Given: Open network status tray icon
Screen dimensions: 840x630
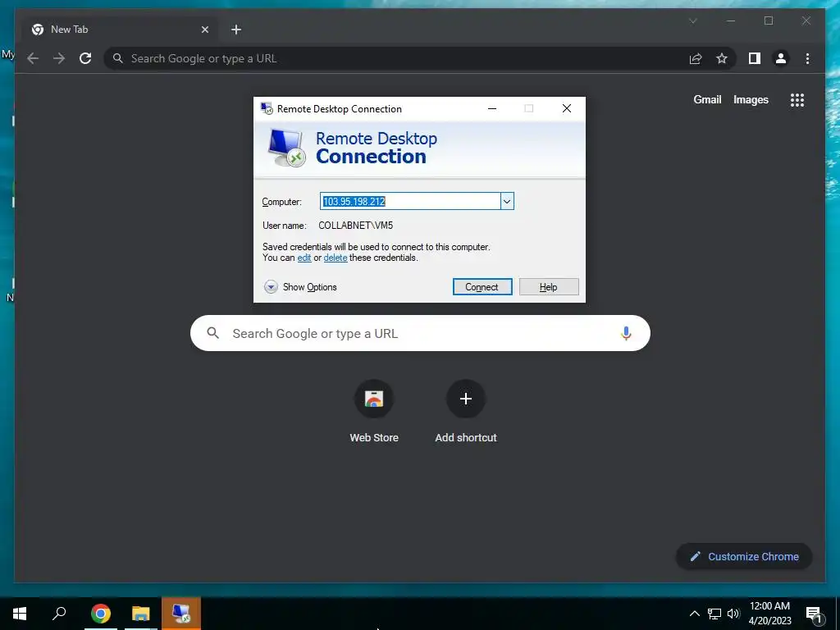Looking at the screenshot, I should coord(714,614).
